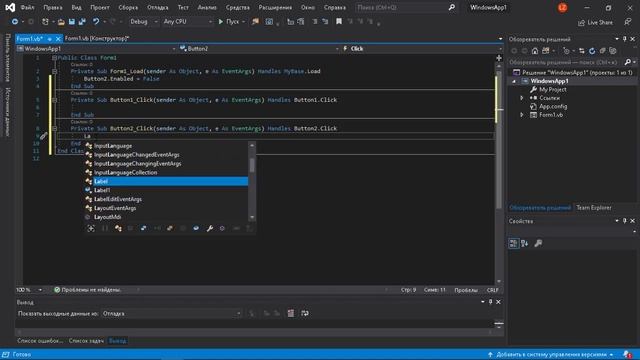The image size is (640, 360).
Task: Click the Collapse All icon in Solution Explorer
Action: click(x=602, y=51)
